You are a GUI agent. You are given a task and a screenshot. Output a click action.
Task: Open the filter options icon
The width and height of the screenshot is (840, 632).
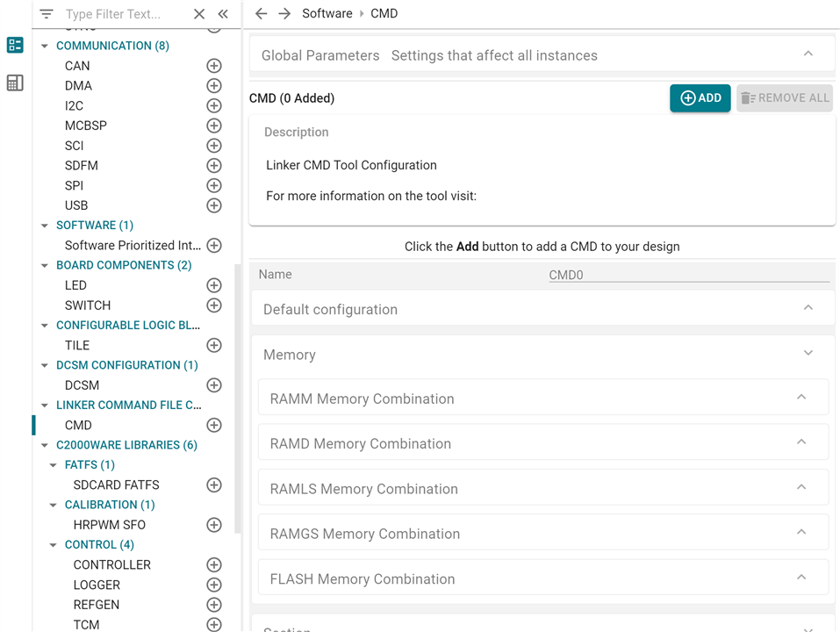(47, 14)
